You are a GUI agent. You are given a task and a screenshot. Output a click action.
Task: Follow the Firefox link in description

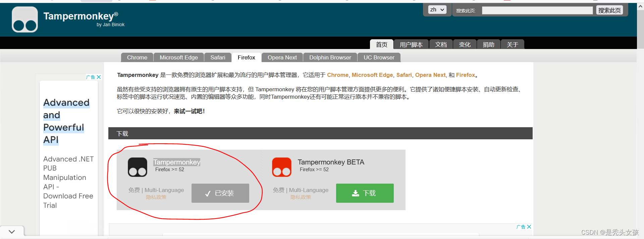pyautogui.click(x=466, y=75)
